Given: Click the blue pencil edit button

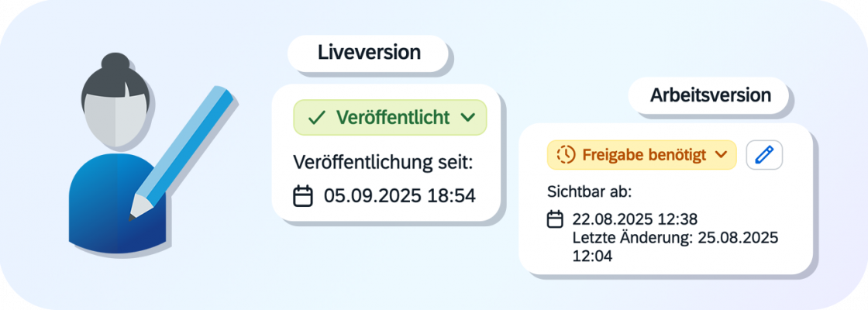Looking at the screenshot, I should (x=764, y=155).
